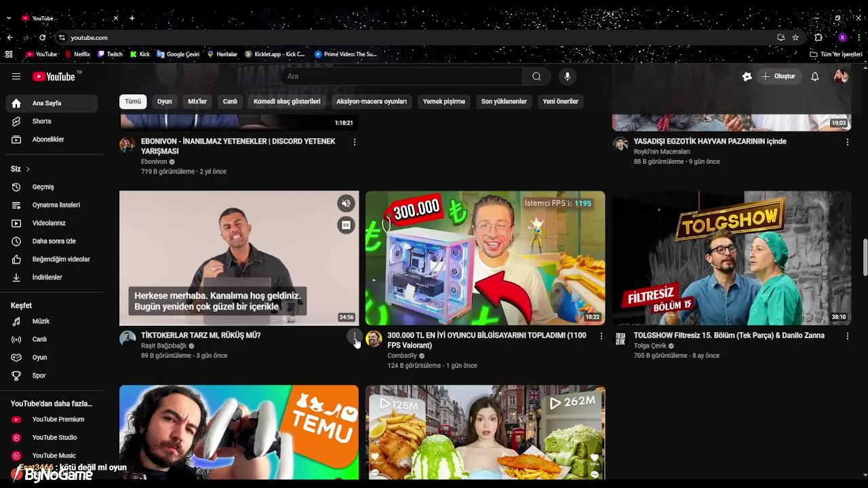
Task: Open the TOLGSHOW video thumbnail
Action: click(x=732, y=258)
